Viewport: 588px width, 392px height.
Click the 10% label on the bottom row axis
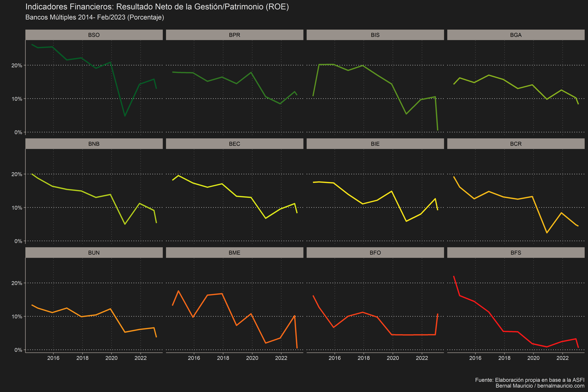pos(17,317)
